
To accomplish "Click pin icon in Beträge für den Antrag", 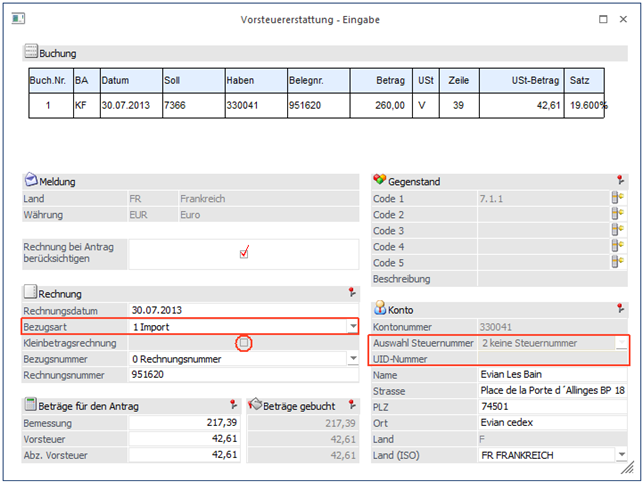I will point(233,404).
